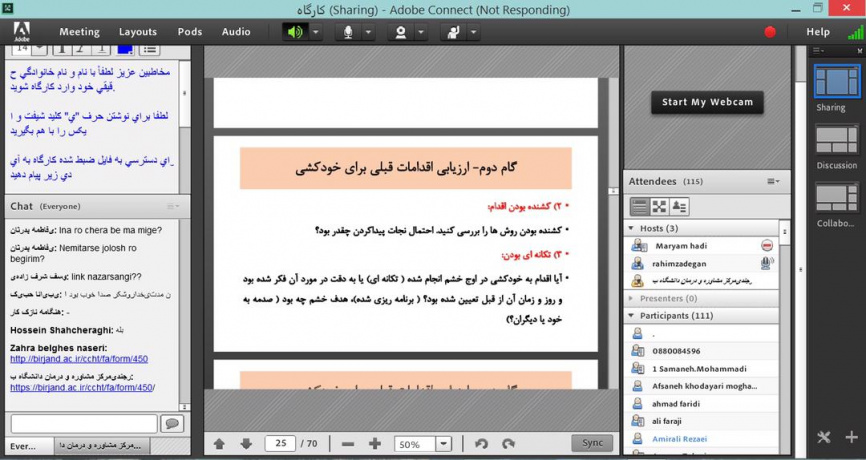Screen dimensions: 866x460
Task: Send chat message with speech bubble button
Action: [172, 424]
